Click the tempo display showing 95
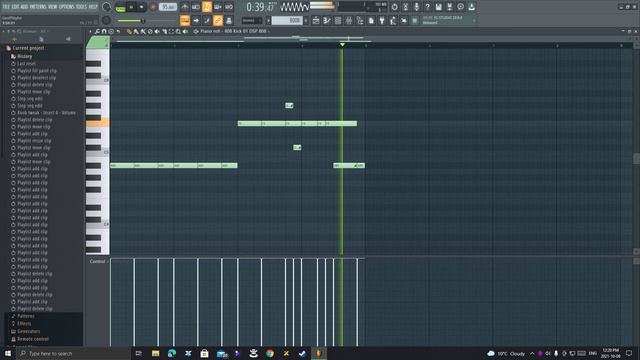The height and width of the screenshot is (360, 640). click(168, 7)
